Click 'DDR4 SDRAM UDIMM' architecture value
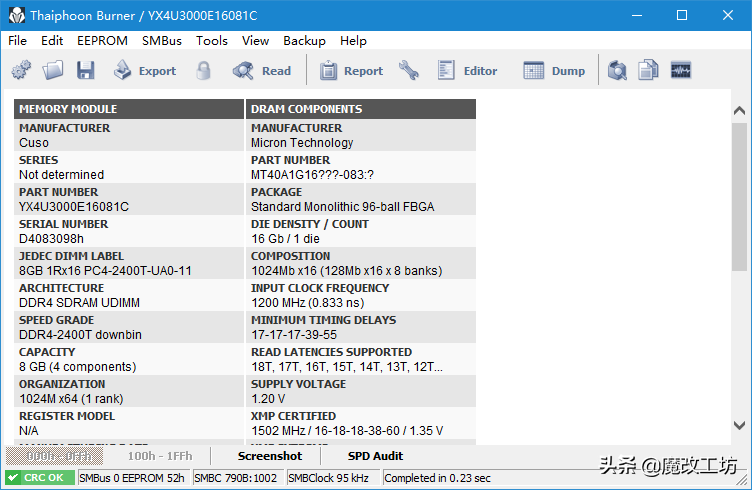The height and width of the screenshot is (490, 752). click(80, 303)
